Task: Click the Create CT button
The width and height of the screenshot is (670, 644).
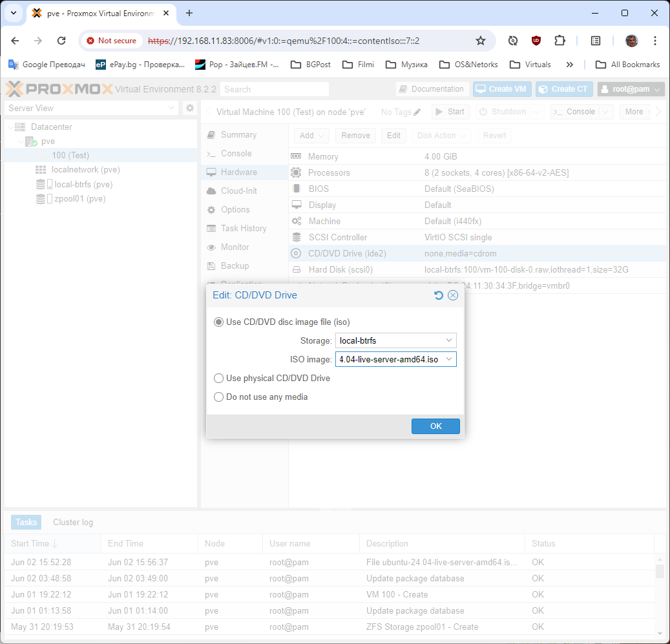Action: (564, 89)
